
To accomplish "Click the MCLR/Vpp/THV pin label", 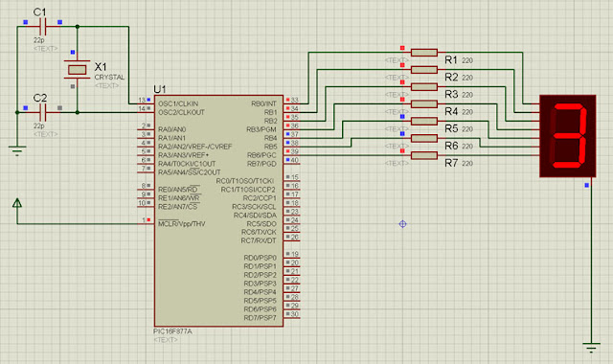I will point(182,224).
